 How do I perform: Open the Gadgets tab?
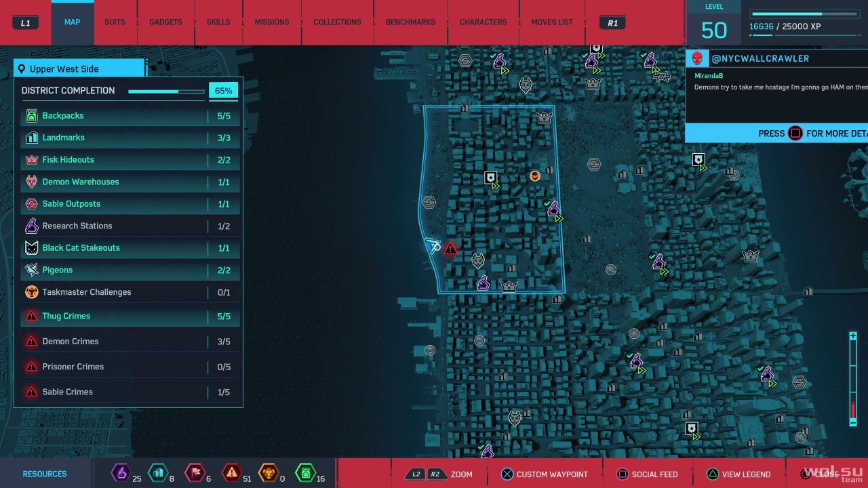[x=166, y=22]
